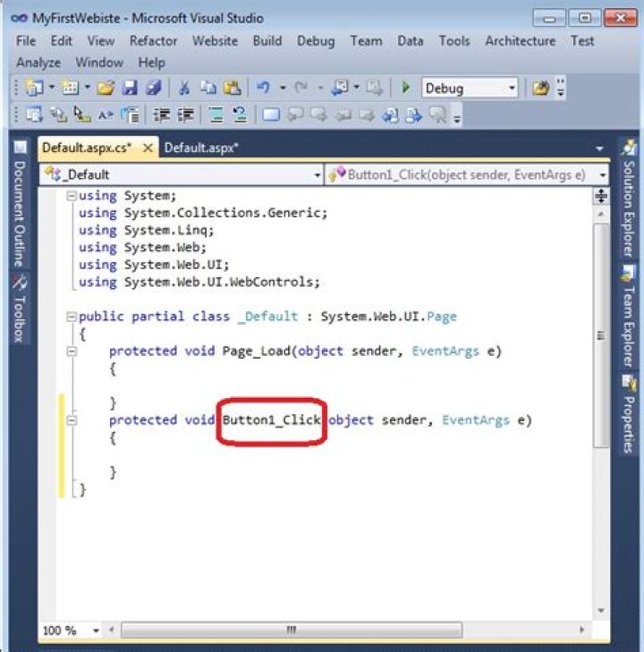Expand the standard toolbar options overflow

click(561, 88)
